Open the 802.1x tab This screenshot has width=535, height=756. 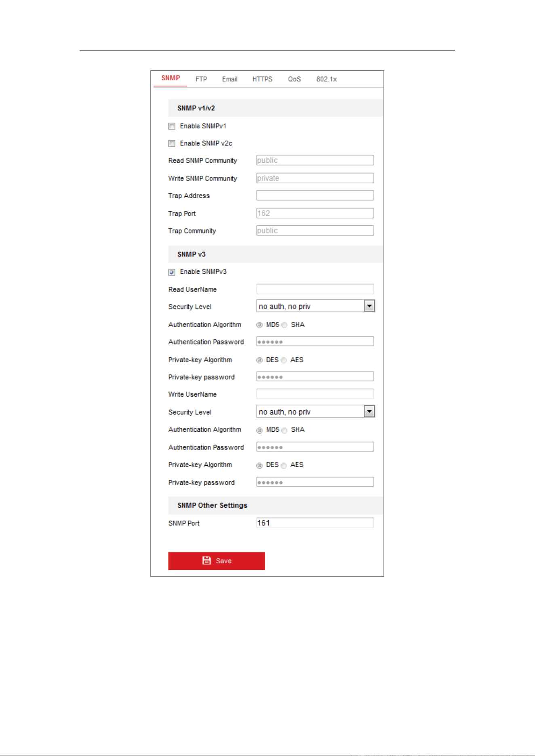326,79
